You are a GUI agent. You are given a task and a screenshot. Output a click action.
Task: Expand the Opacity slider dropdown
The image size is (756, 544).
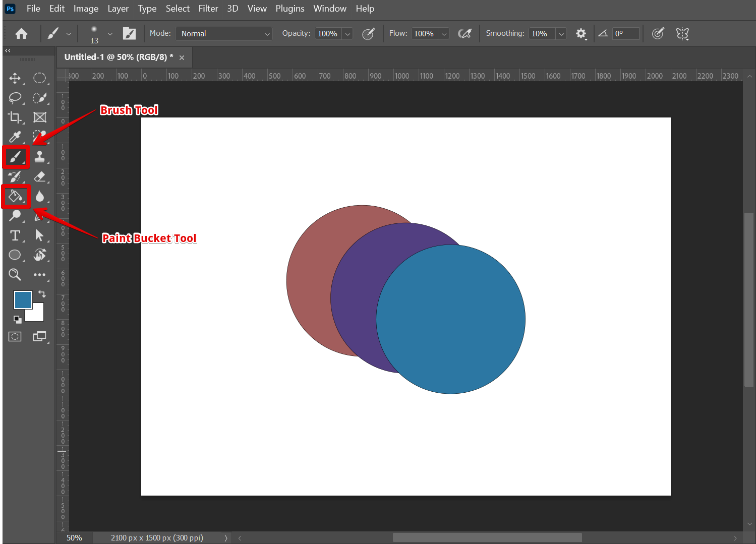347,34
